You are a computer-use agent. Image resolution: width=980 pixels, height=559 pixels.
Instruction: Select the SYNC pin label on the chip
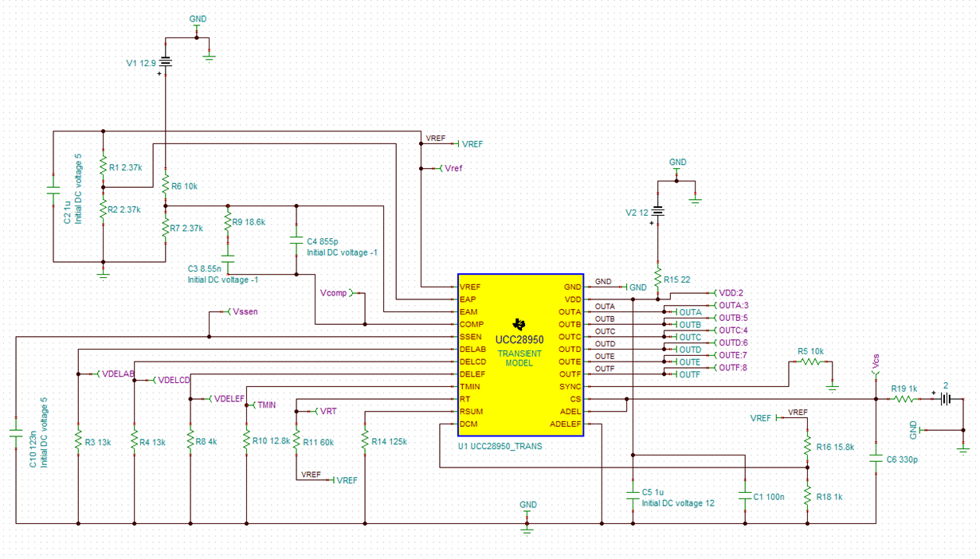click(x=570, y=386)
